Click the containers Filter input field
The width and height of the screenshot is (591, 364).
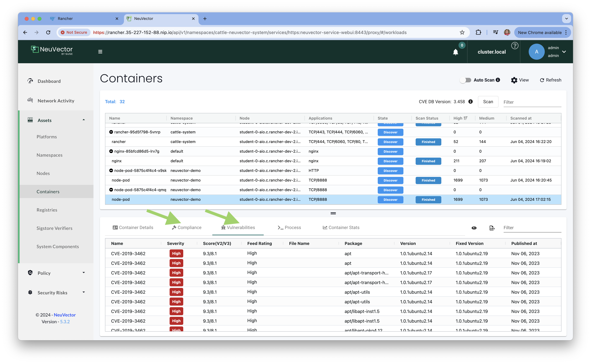pos(532,102)
